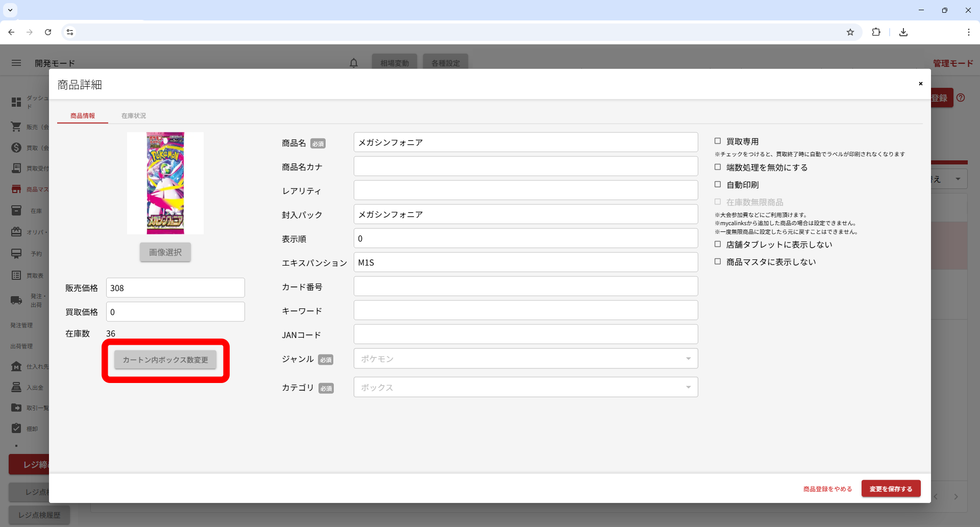Click the notification bell icon

pyautogui.click(x=353, y=63)
